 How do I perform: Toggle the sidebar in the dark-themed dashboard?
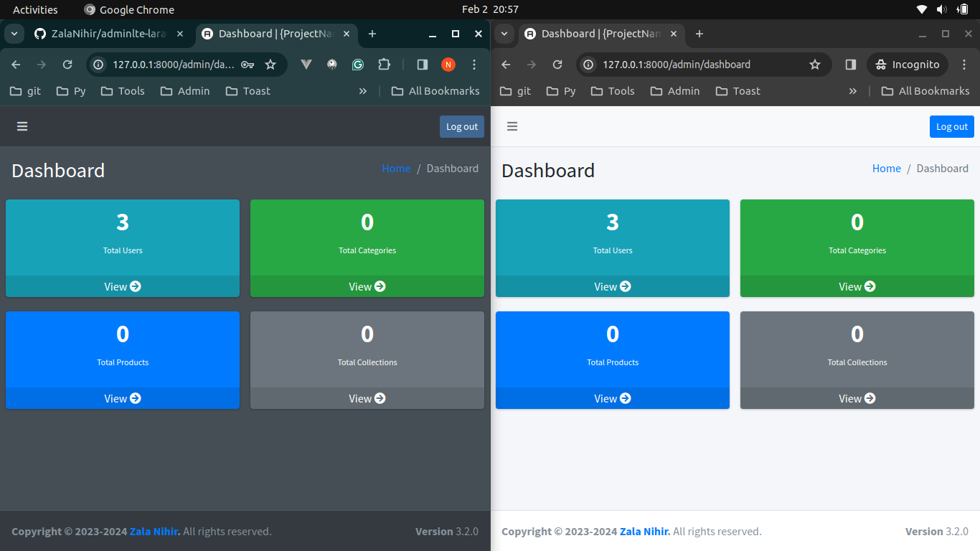pos(22,126)
